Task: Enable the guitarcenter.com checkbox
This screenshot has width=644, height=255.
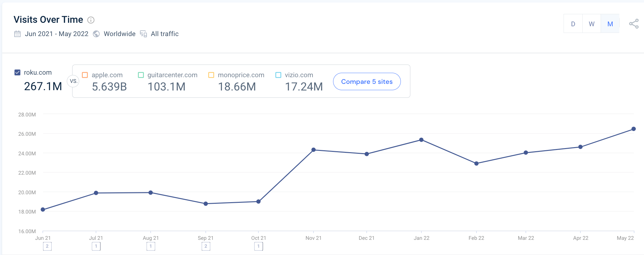Action: [x=141, y=75]
